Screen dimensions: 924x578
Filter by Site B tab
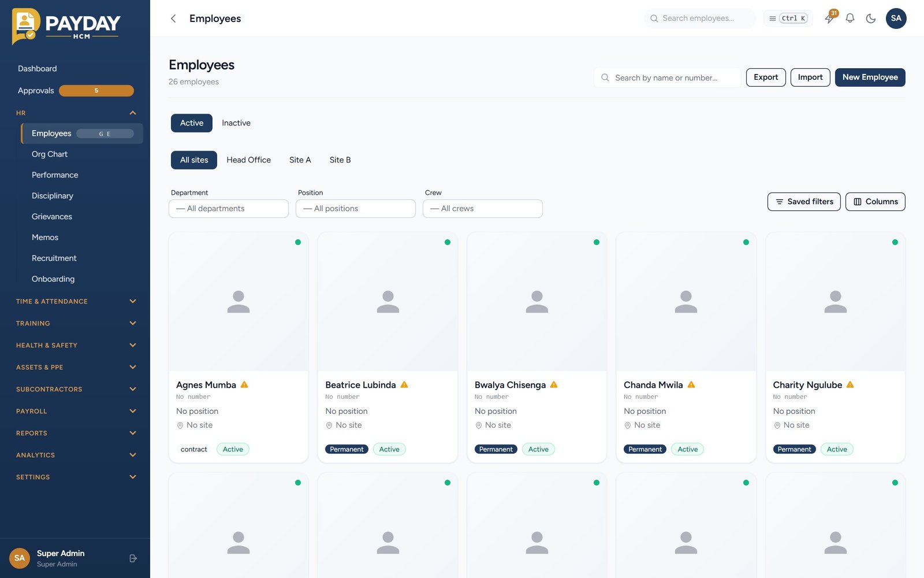click(340, 160)
